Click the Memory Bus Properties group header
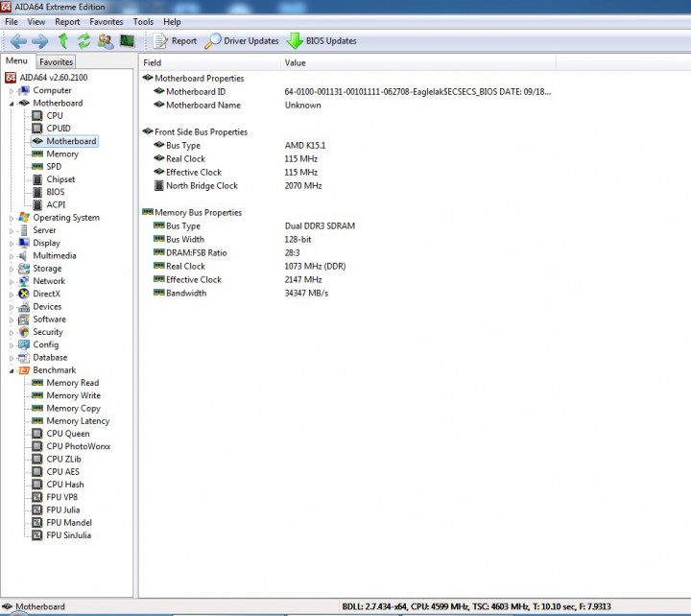 point(192,212)
